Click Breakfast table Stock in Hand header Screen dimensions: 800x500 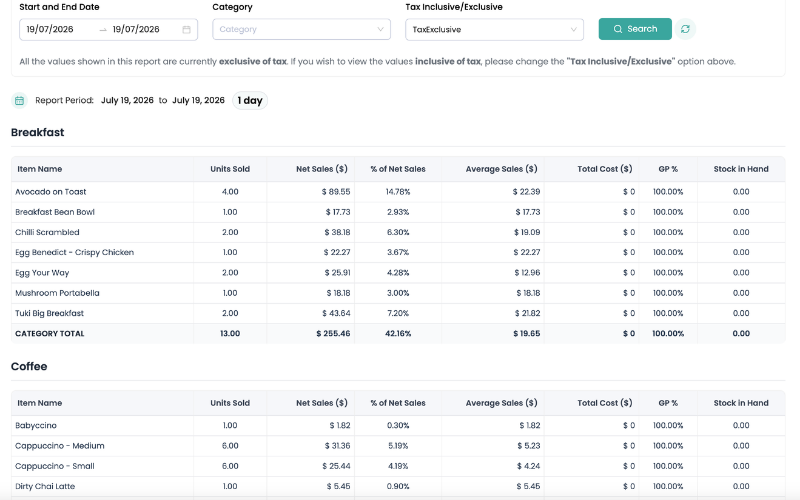coord(741,169)
